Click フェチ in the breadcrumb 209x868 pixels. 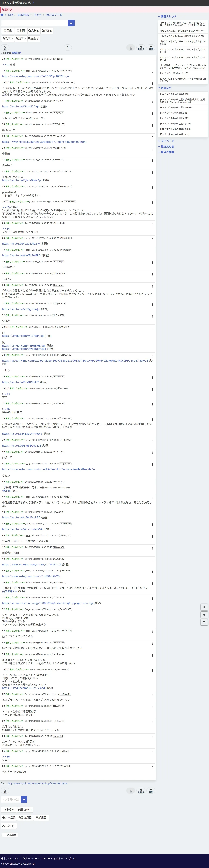[x=37, y=15]
